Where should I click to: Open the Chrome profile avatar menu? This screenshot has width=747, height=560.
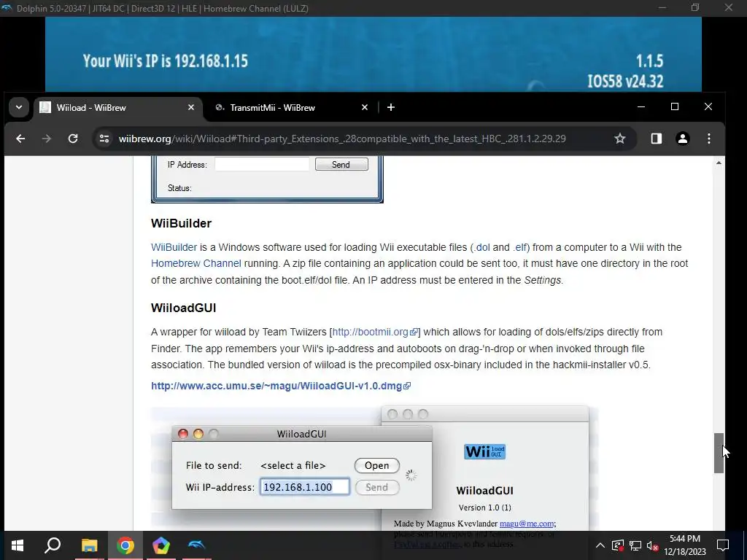click(x=682, y=139)
